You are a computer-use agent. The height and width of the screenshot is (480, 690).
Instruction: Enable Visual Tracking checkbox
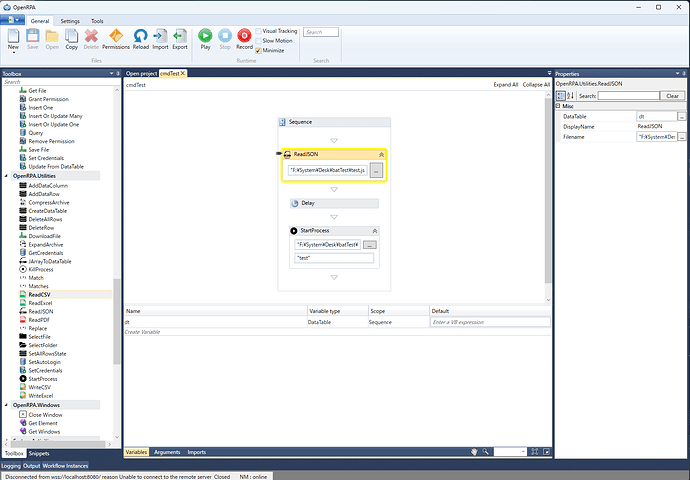(258, 31)
